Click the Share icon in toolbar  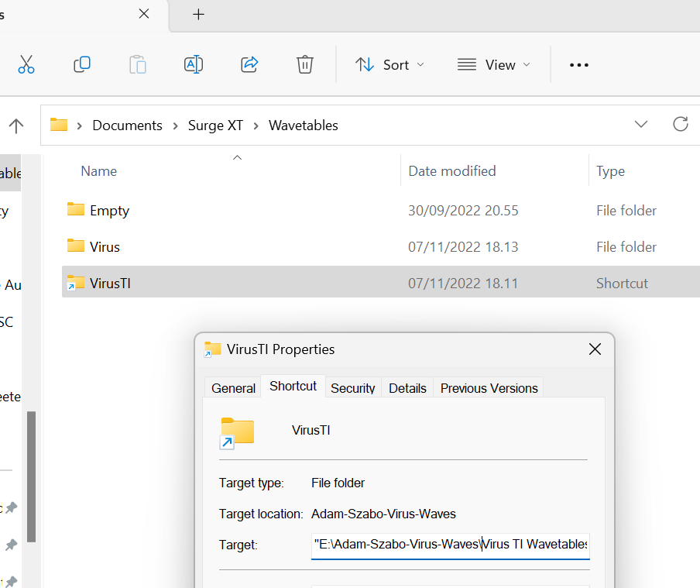tap(249, 64)
